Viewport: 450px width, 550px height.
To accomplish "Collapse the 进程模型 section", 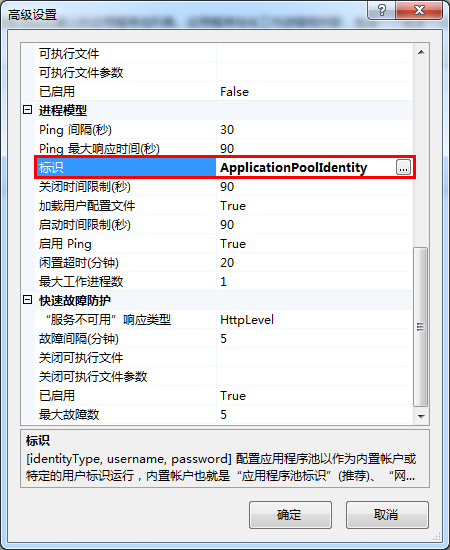I will pos(27,110).
